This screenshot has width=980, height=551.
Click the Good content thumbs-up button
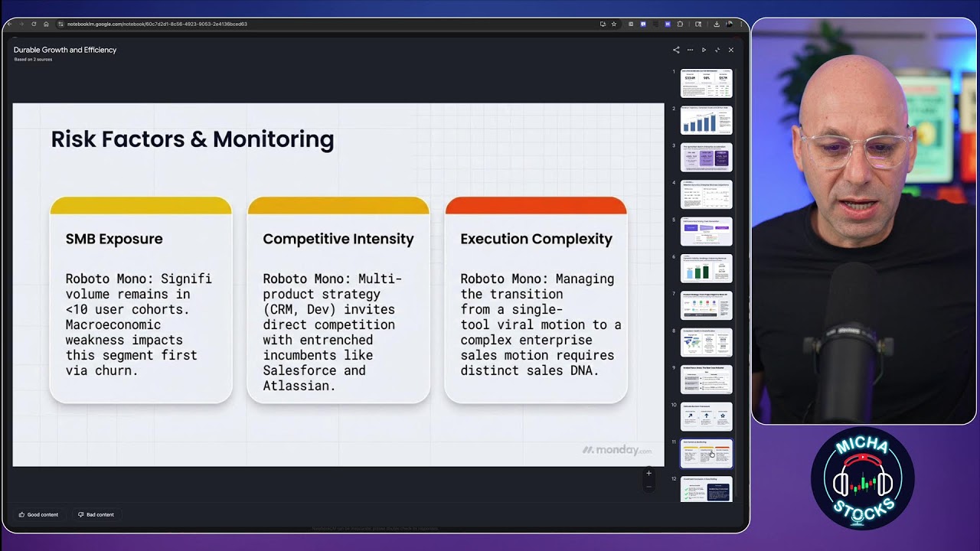38,514
